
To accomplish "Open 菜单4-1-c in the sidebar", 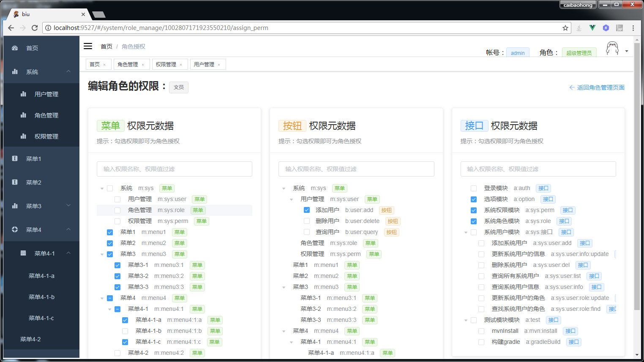I will (x=41, y=318).
